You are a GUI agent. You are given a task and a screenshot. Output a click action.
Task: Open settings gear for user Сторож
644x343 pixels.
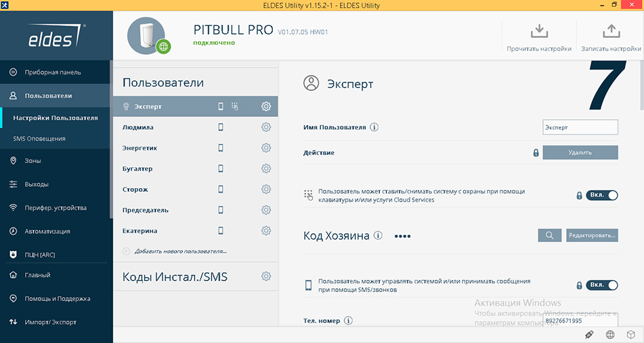pos(266,189)
